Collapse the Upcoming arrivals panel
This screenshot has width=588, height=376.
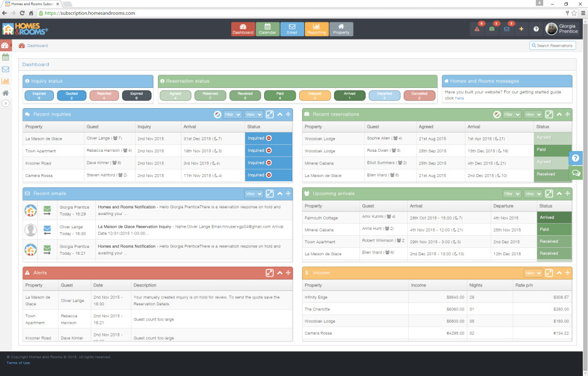[x=559, y=193]
